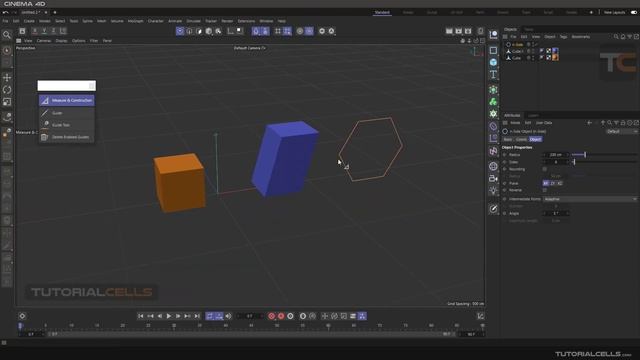Open the Intermediate Points dropdown
Screen dimensions: 640x360
point(590,199)
